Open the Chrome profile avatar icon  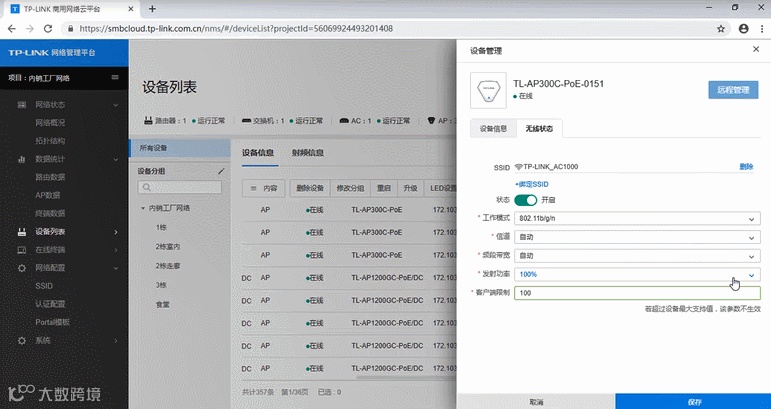(x=743, y=29)
